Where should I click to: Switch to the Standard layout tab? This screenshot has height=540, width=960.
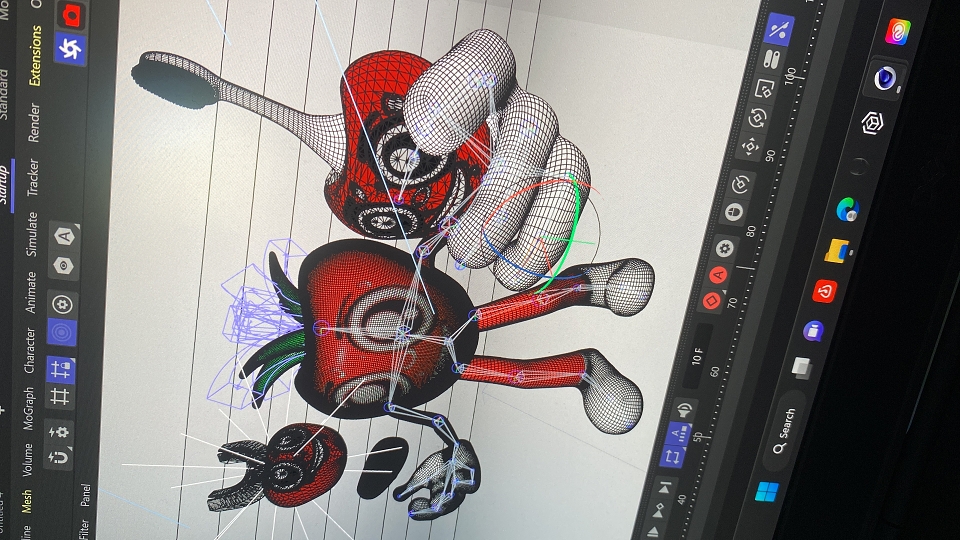[x=4, y=95]
